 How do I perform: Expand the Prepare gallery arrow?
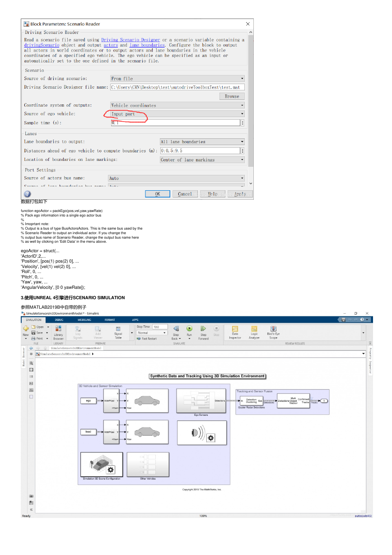point(132,333)
